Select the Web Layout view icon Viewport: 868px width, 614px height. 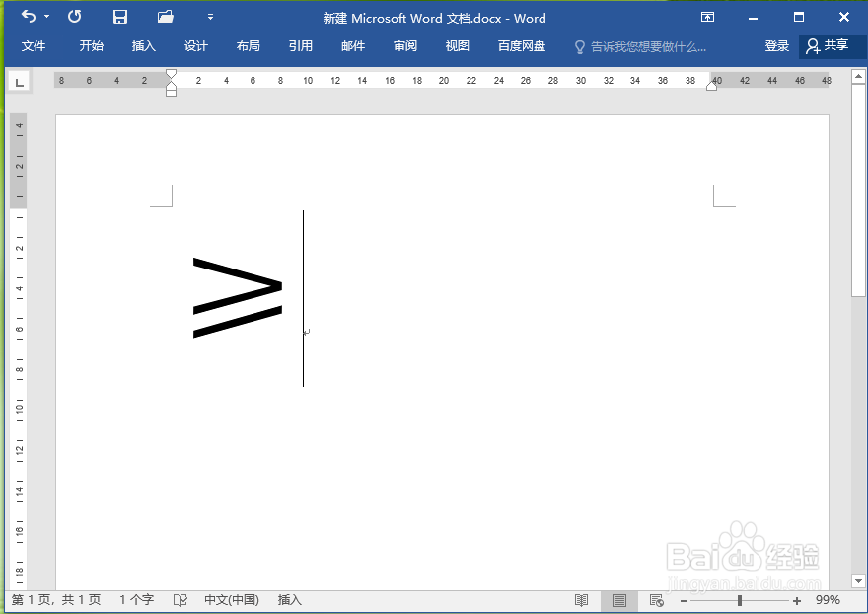coord(655,599)
